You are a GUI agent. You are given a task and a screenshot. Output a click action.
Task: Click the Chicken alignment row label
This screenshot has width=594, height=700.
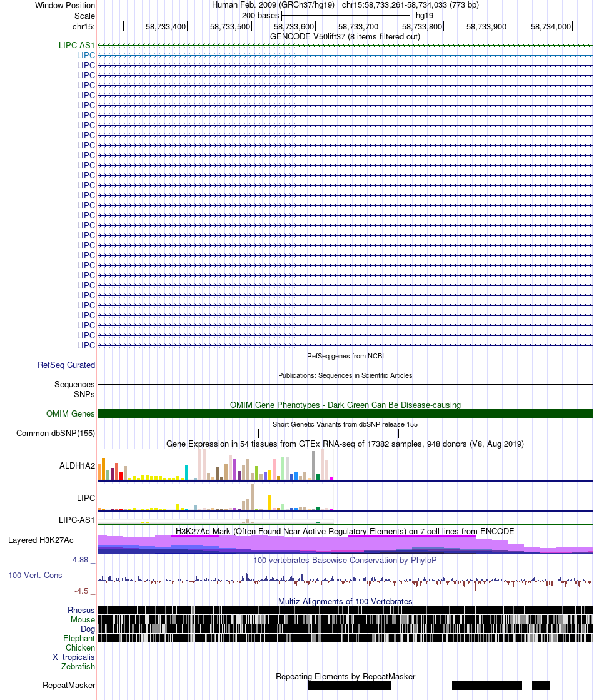pyautogui.click(x=80, y=648)
